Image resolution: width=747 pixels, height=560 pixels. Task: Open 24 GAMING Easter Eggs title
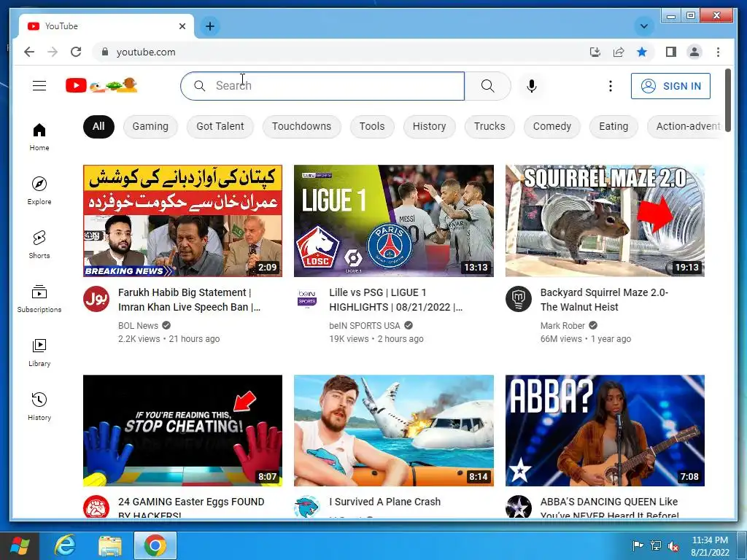click(x=191, y=507)
